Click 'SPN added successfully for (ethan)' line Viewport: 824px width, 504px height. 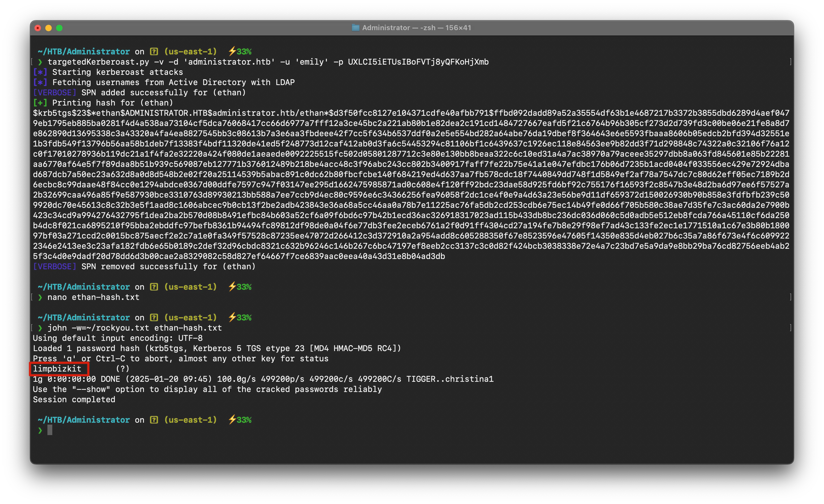tap(164, 93)
